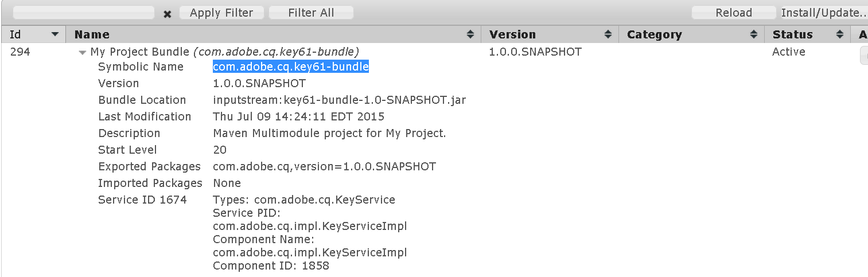Clear the filter with the x icon
This screenshot has height=277, width=868.
coord(168,14)
